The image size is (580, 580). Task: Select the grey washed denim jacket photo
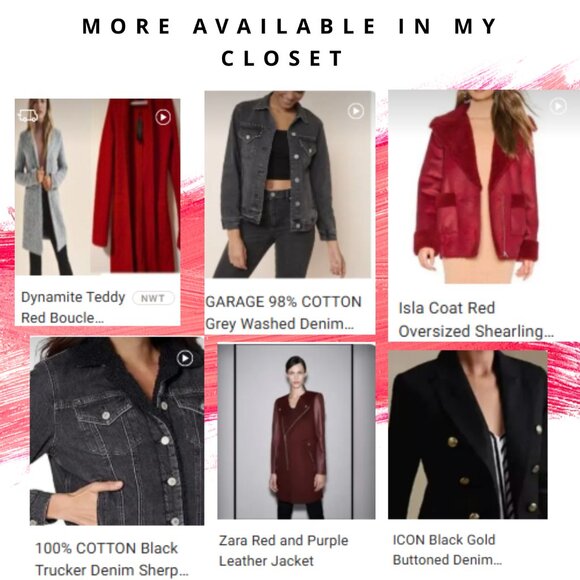(x=290, y=184)
